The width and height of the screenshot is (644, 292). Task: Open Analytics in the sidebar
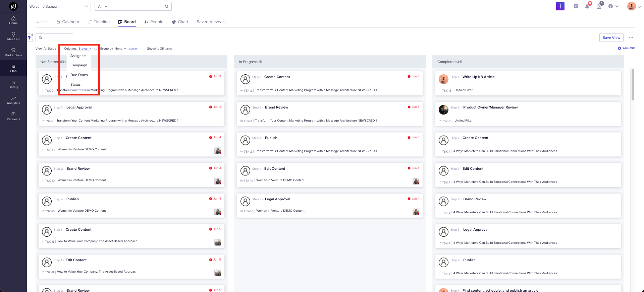coord(13,100)
